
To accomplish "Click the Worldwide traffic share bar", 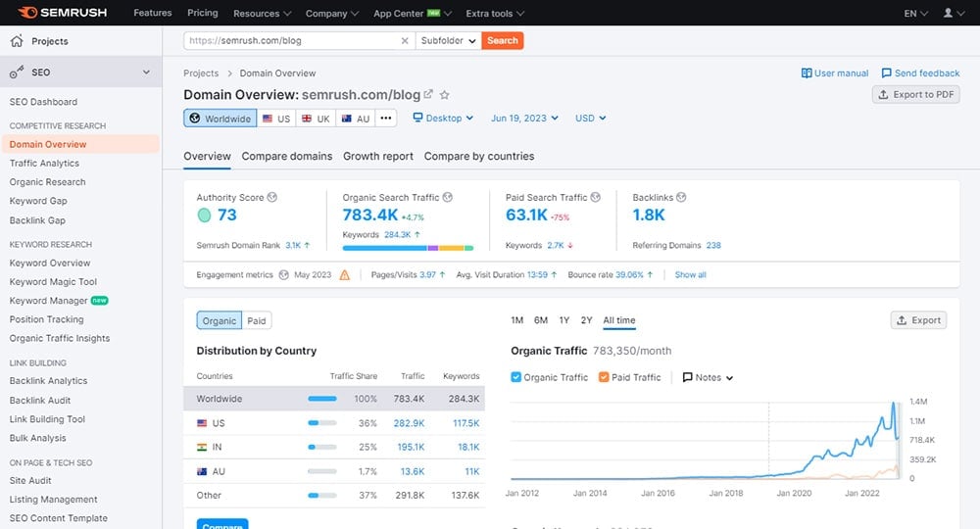I will [x=321, y=399].
